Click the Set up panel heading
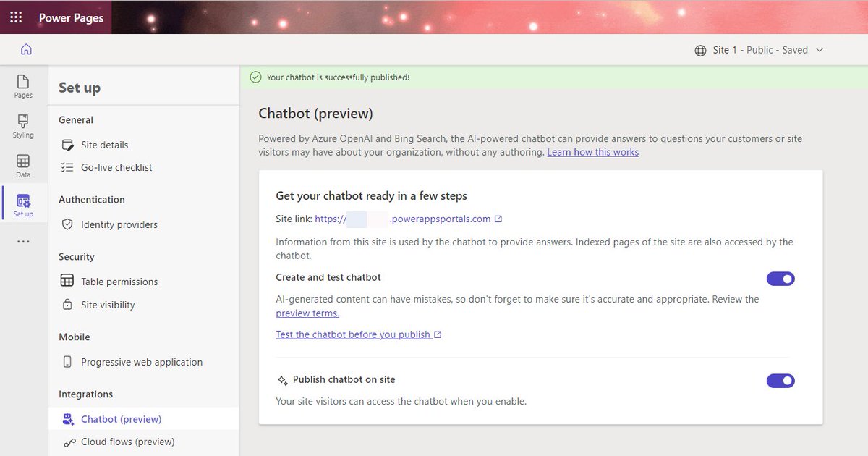Screen dimensions: 868x456 tap(80, 88)
